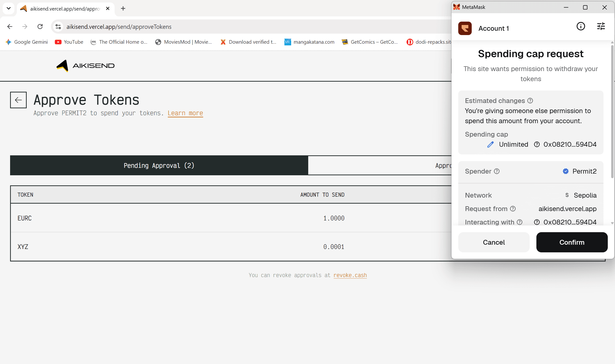The width and height of the screenshot is (615, 364).
Task: Open MetaMask request info icon
Action: [x=581, y=26]
